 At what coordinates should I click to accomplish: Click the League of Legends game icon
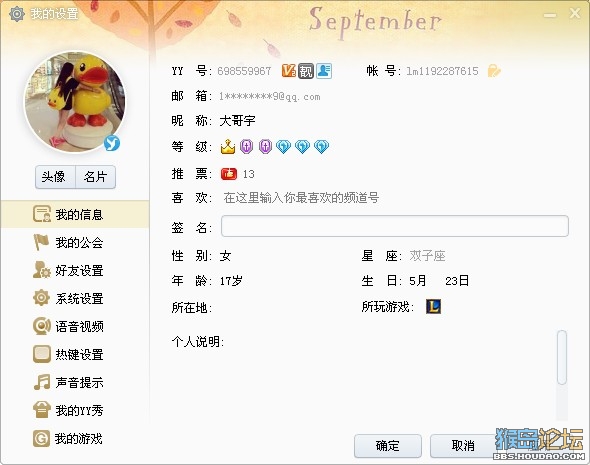click(433, 307)
